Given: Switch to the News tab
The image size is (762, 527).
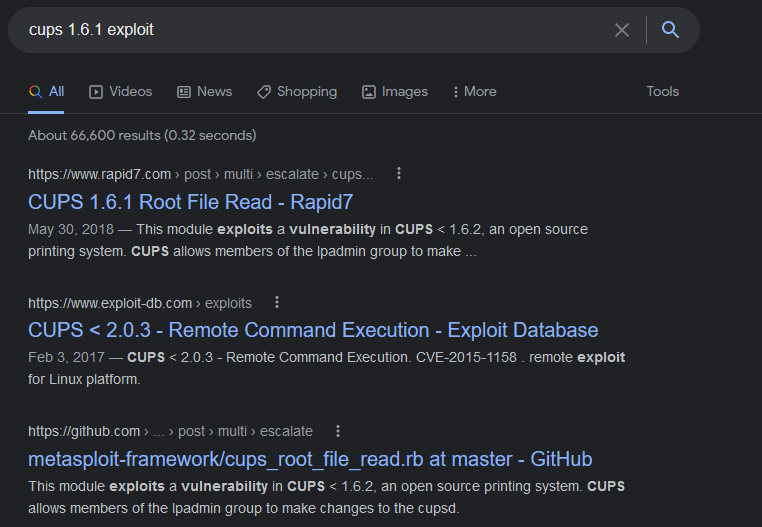Looking at the screenshot, I should pyautogui.click(x=205, y=91).
